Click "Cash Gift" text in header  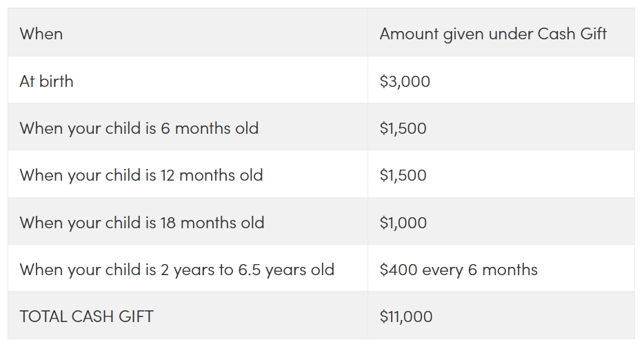pyautogui.click(x=572, y=34)
